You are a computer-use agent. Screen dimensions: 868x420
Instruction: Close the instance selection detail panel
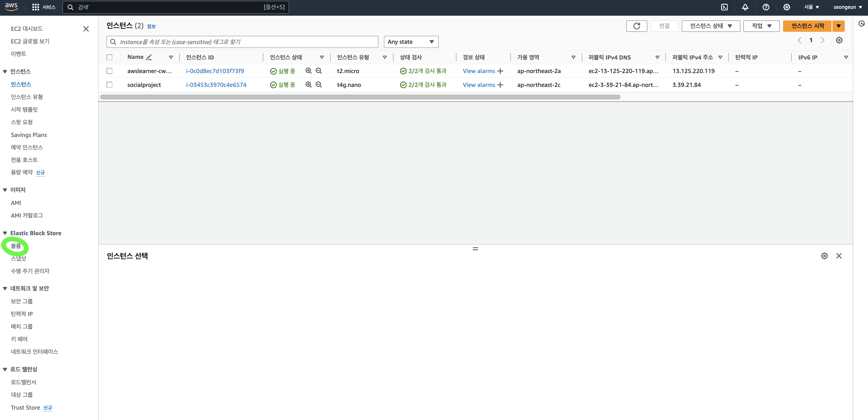coord(839,256)
